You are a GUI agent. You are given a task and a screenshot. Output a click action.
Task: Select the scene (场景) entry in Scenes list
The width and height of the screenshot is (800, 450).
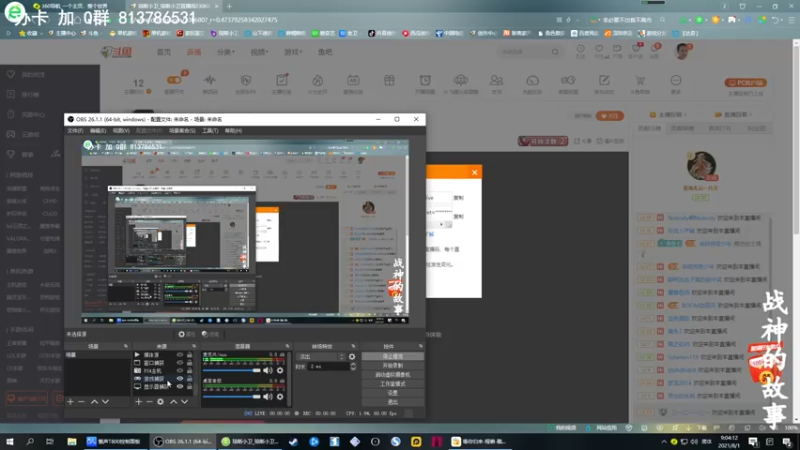click(x=97, y=355)
